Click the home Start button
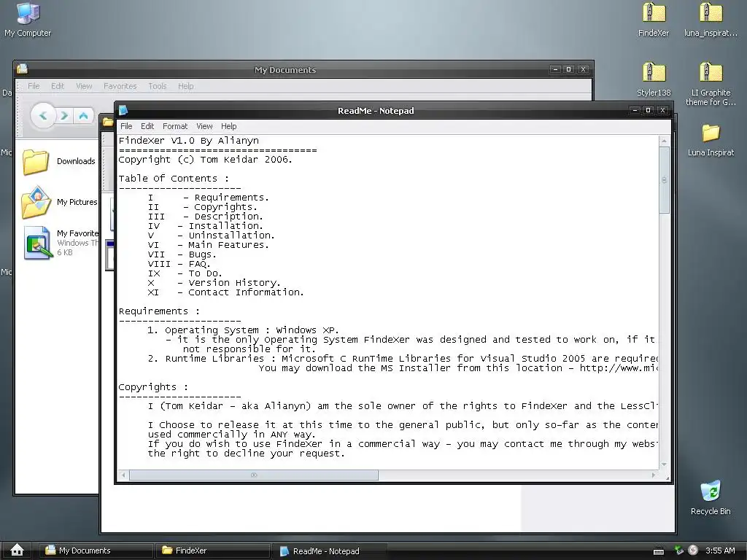This screenshot has width=747, height=560. (x=18, y=550)
